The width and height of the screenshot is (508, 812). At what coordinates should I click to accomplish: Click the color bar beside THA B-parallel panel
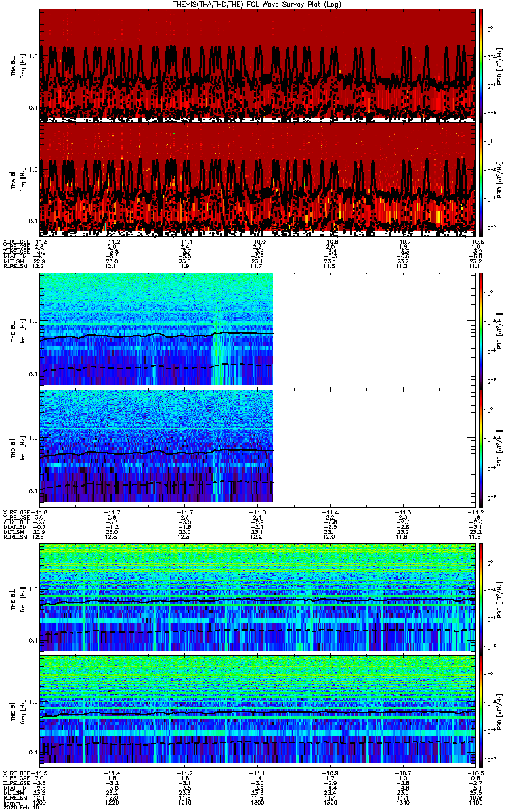(481, 178)
